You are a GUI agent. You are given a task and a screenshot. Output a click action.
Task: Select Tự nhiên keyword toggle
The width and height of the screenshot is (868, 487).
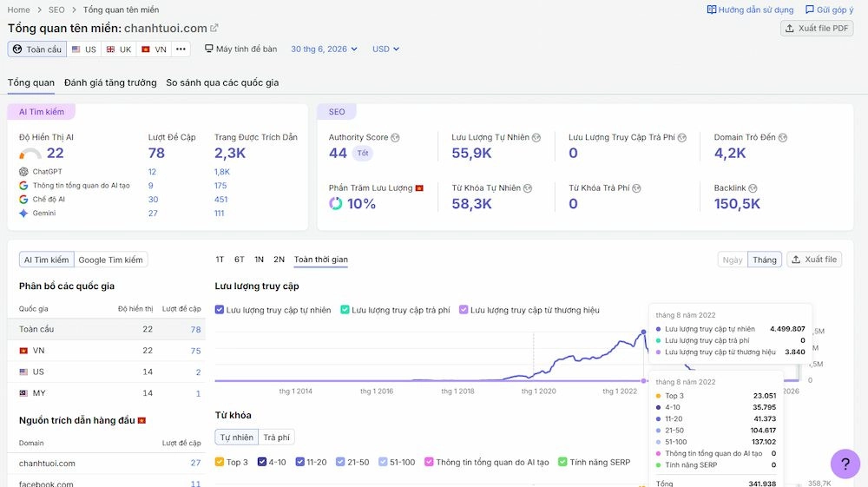237,438
